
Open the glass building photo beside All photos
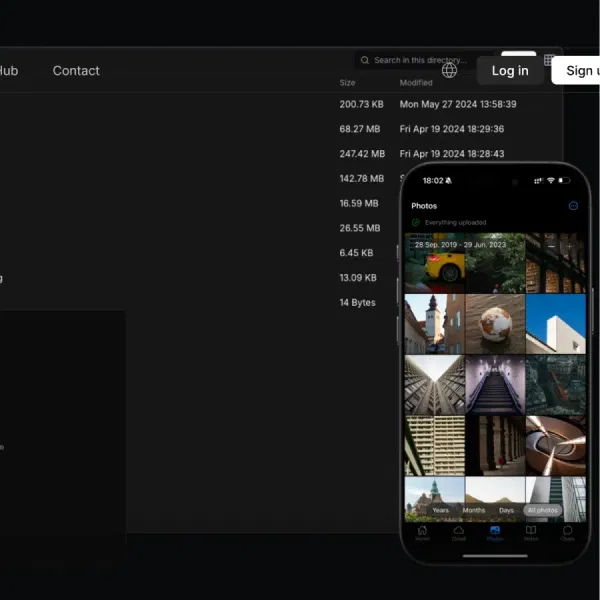coord(556,499)
